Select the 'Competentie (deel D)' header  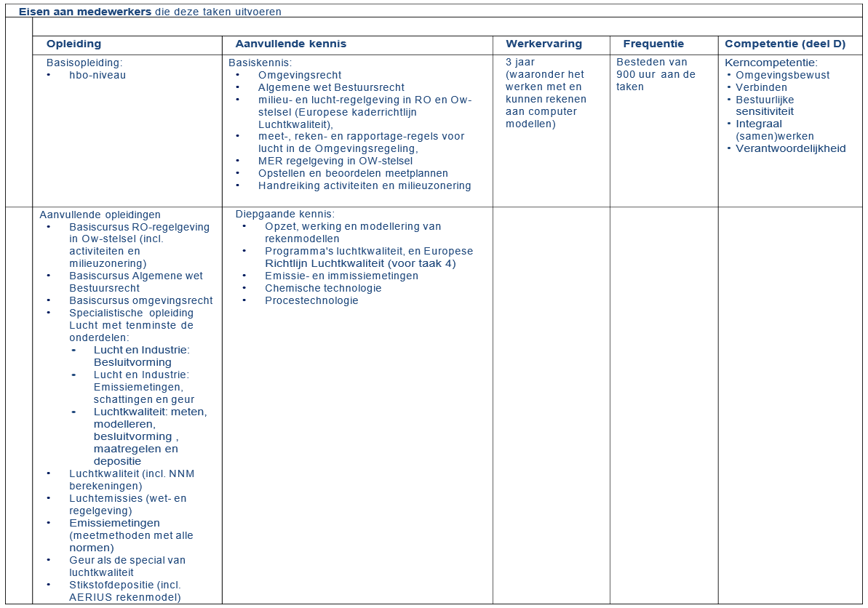(x=785, y=44)
